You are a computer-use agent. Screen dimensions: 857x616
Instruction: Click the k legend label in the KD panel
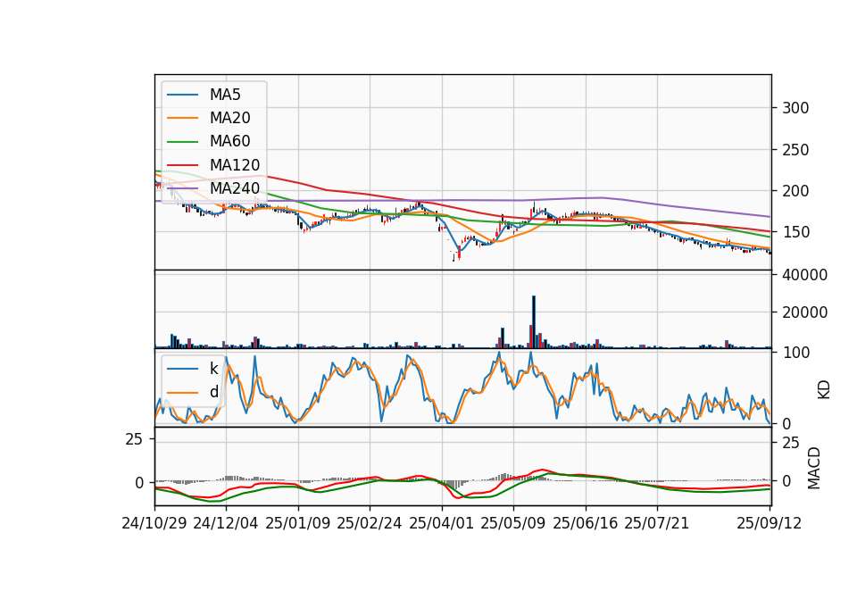point(213,369)
